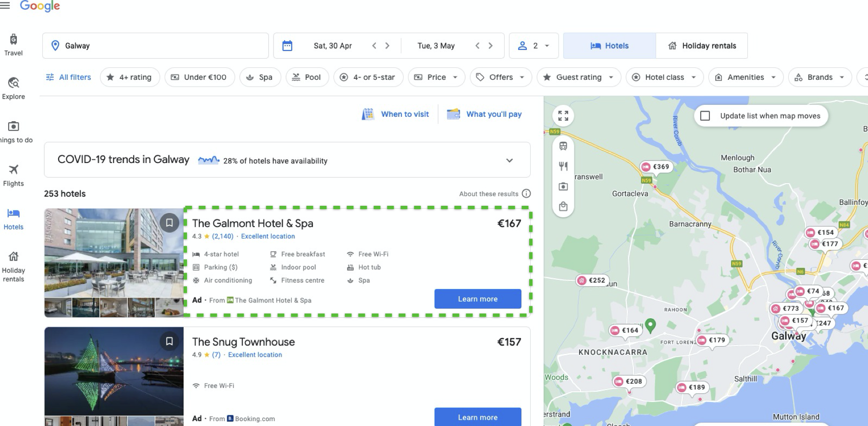Enable Update list when map moves
The height and width of the screenshot is (426, 868).
point(705,116)
